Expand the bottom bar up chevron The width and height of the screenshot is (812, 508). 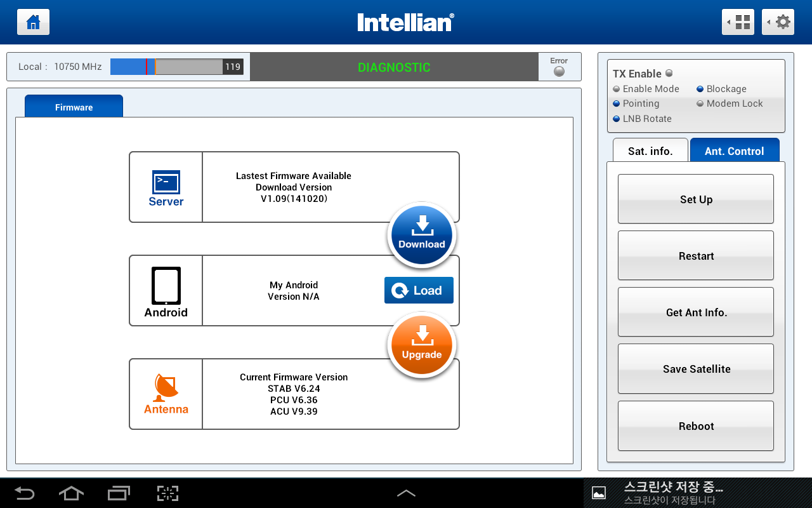[x=406, y=493]
